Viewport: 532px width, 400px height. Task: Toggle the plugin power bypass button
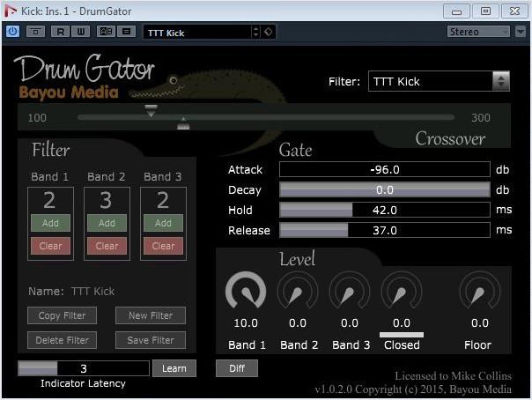click(x=12, y=32)
